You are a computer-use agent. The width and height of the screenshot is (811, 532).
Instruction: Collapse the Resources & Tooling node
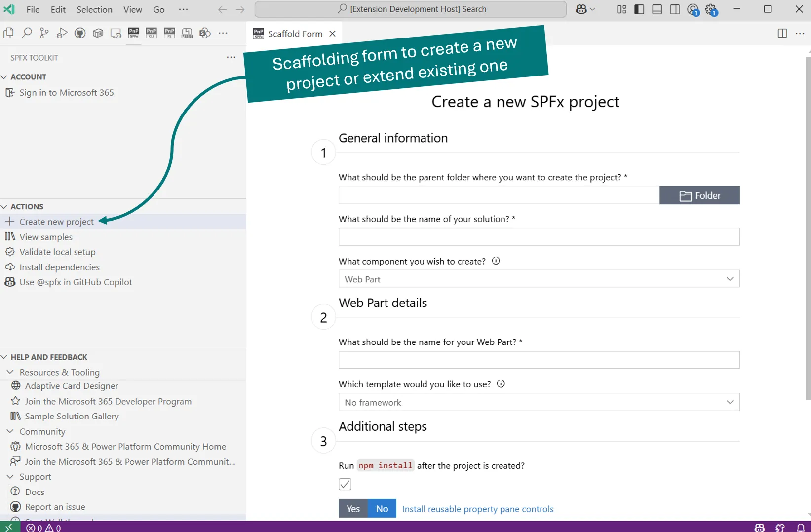[x=10, y=372]
